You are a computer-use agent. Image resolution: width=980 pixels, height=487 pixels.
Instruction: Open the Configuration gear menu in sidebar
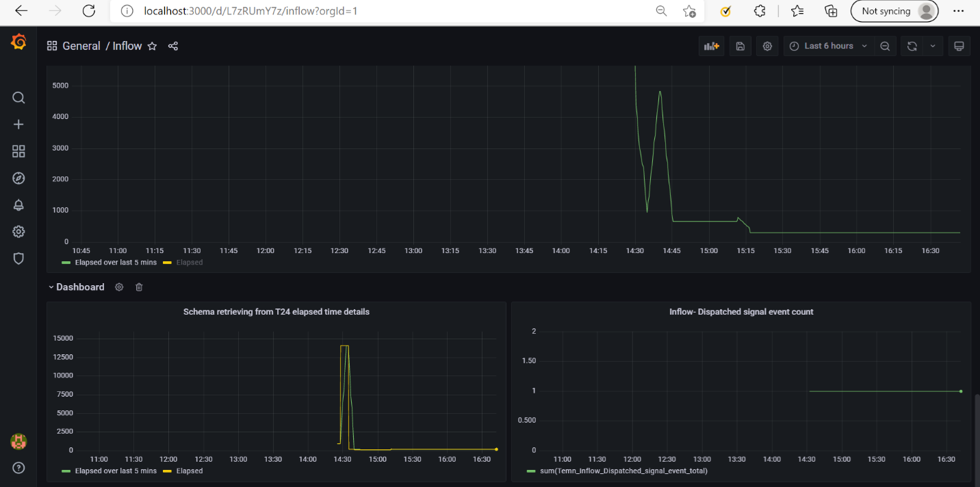18,232
